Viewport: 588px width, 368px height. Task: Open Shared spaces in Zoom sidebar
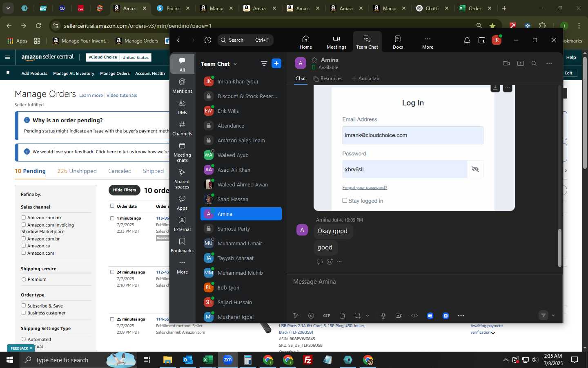(182, 178)
